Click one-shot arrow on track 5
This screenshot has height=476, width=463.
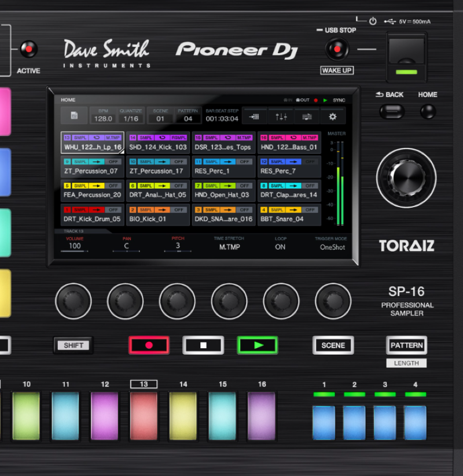tap(96, 186)
